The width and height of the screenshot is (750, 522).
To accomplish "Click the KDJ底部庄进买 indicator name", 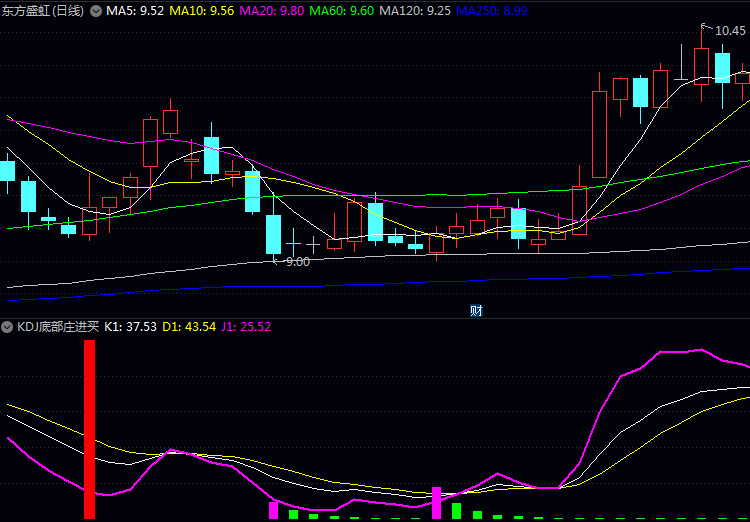I will (58, 327).
